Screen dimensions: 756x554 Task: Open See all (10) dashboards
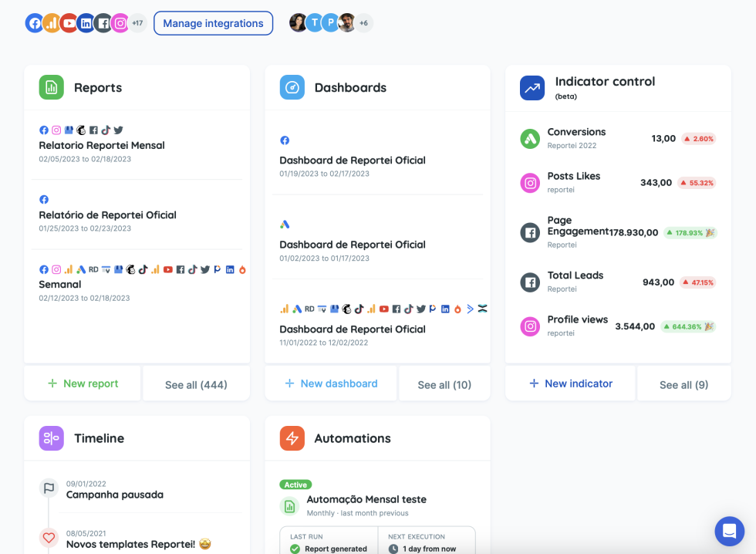444,384
